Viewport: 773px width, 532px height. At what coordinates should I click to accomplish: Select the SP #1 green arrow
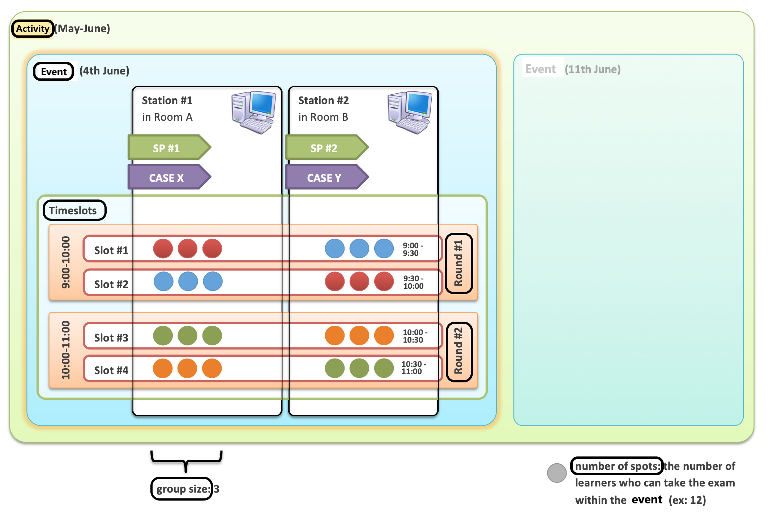[x=169, y=147]
